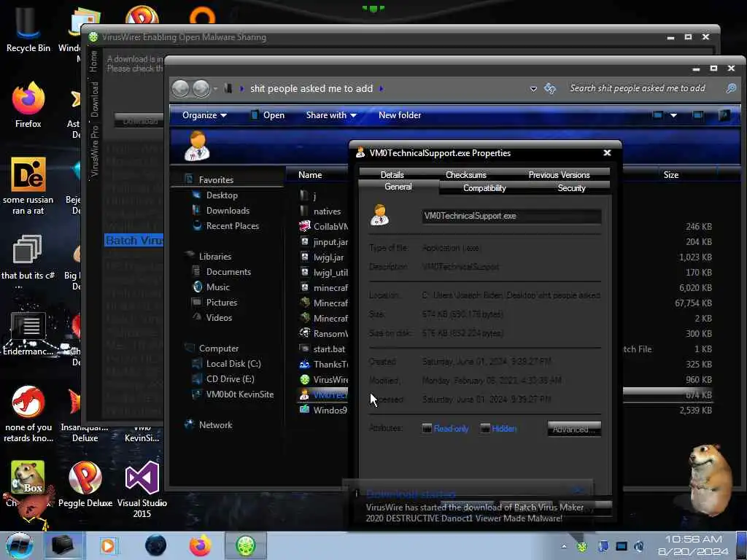747x560 pixels.
Task: Click Open in the Explorer toolbar
Action: click(x=268, y=115)
